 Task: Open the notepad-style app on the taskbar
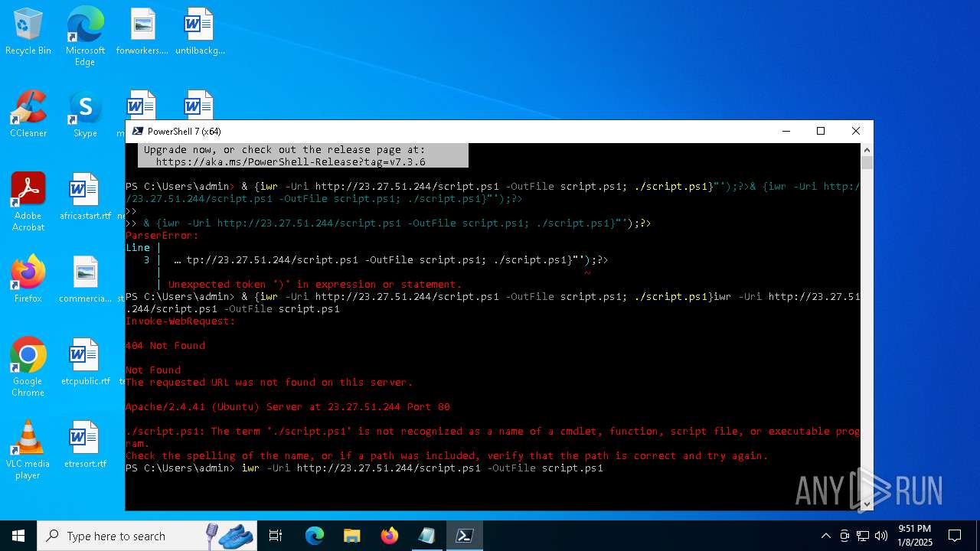[x=427, y=536]
